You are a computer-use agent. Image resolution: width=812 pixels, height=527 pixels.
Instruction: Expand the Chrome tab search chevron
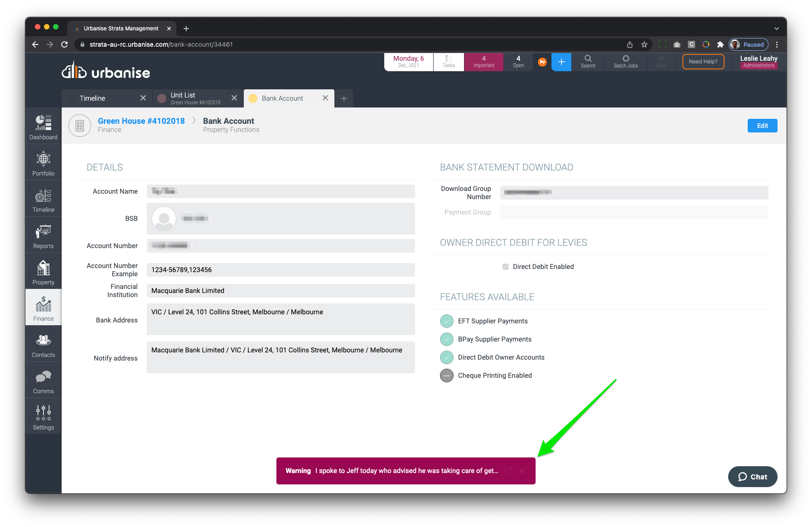click(x=776, y=29)
